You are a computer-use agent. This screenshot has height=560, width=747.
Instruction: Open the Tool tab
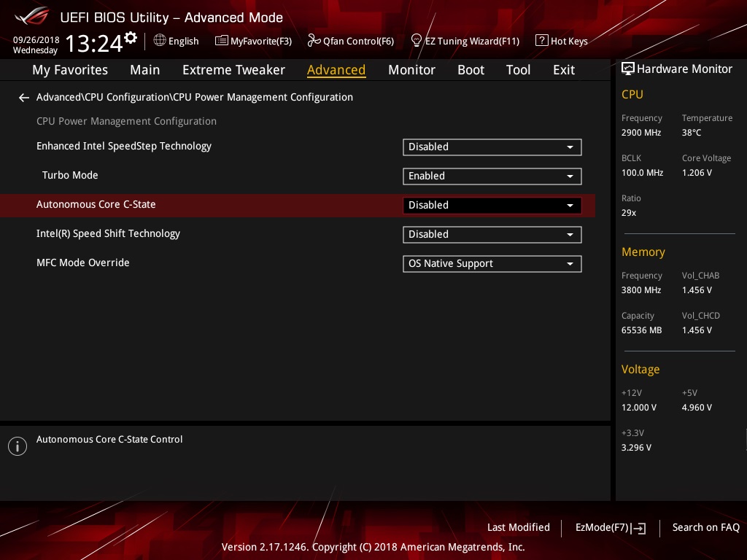coord(518,70)
